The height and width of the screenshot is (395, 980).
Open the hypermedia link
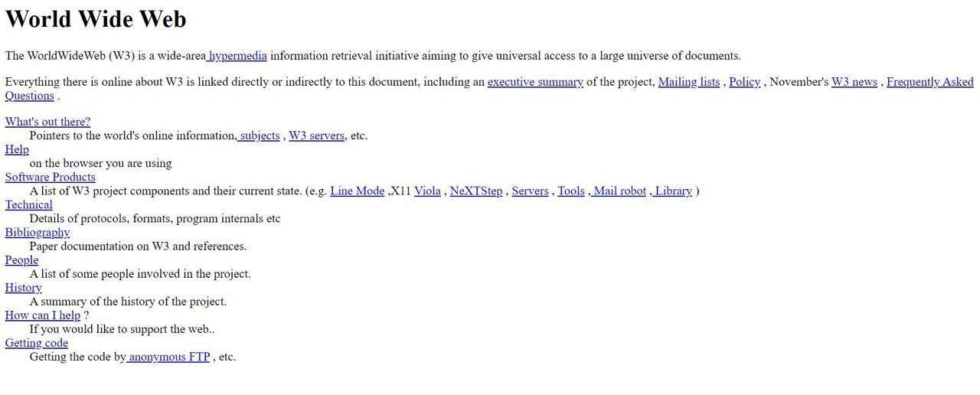(x=237, y=56)
